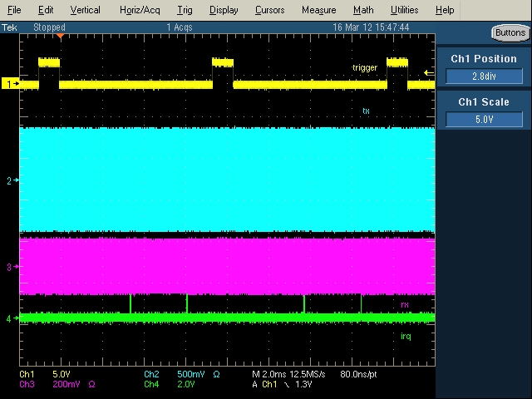Open the Cursors menu

tap(269, 10)
